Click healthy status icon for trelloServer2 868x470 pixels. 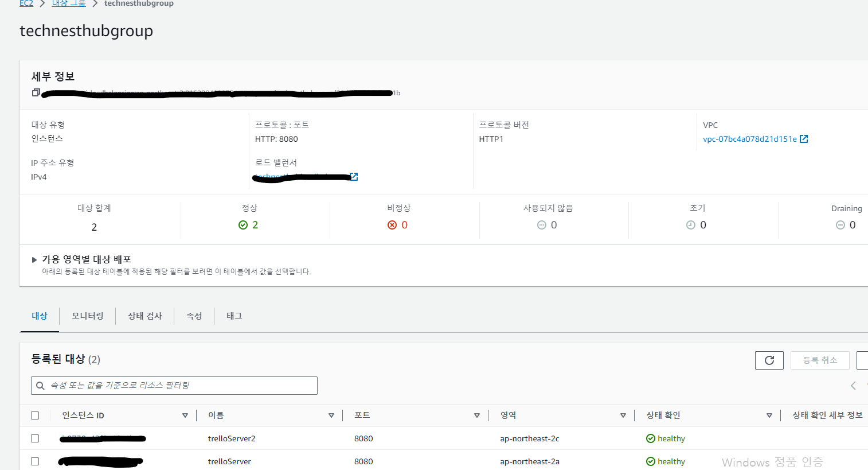[x=651, y=438]
